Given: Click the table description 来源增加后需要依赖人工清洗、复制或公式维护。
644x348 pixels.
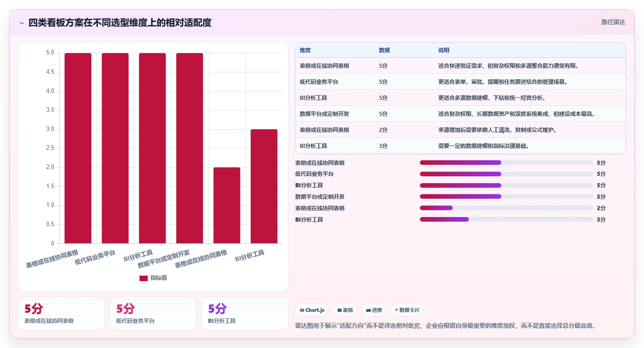Looking at the screenshot, I should [x=498, y=130].
